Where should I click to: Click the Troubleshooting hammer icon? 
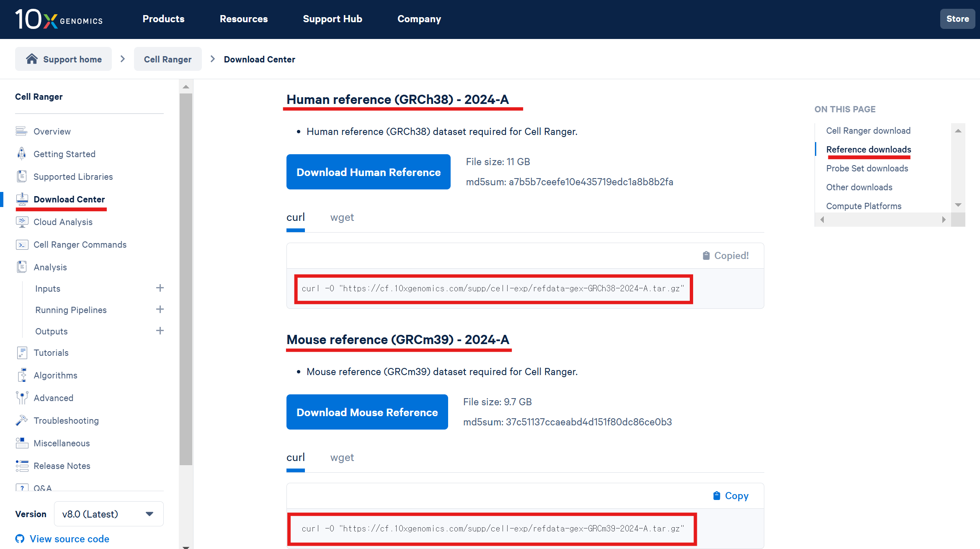pos(21,420)
